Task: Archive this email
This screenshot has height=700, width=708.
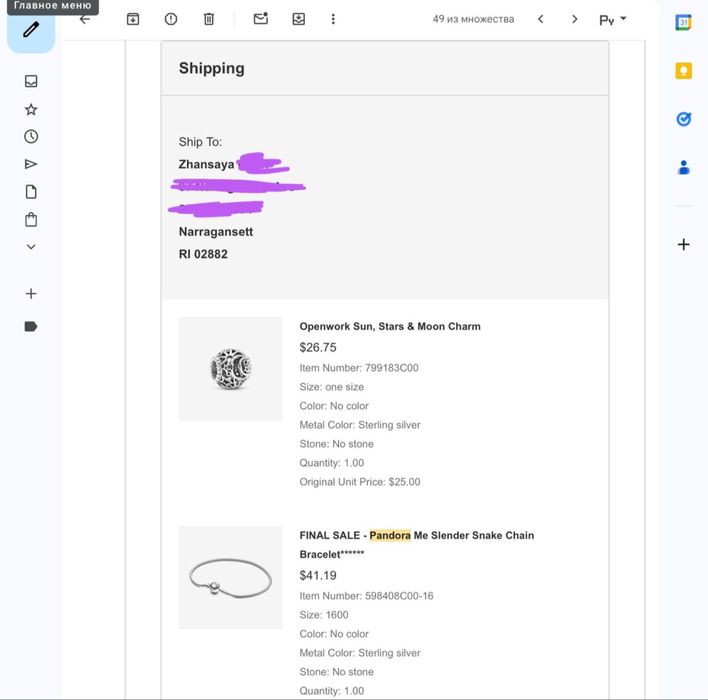Action: click(133, 19)
